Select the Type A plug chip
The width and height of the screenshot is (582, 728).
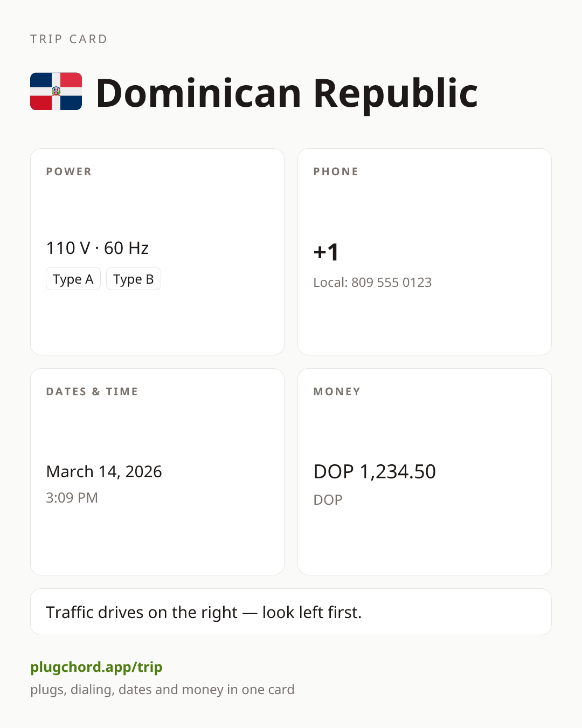click(x=73, y=279)
